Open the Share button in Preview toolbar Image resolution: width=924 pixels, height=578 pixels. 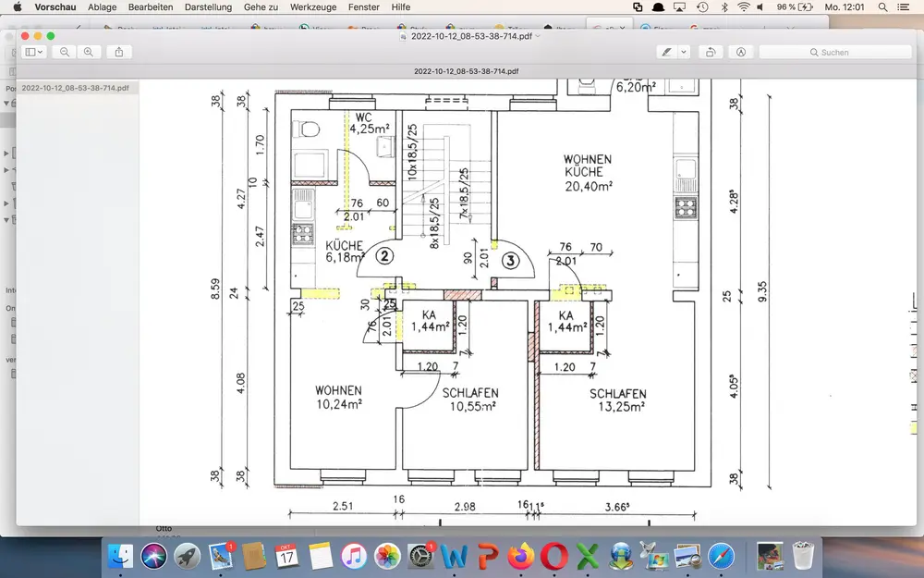coord(119,52)
